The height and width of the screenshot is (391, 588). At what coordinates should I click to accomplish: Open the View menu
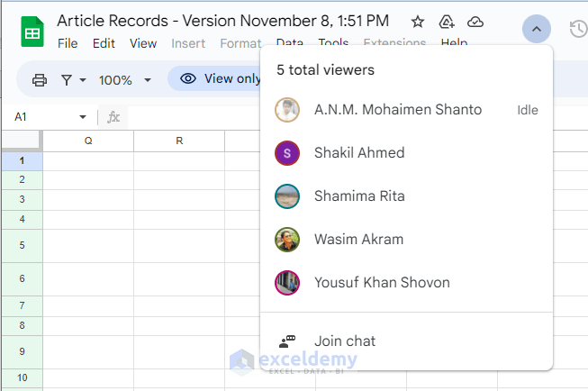pos(143,43)
